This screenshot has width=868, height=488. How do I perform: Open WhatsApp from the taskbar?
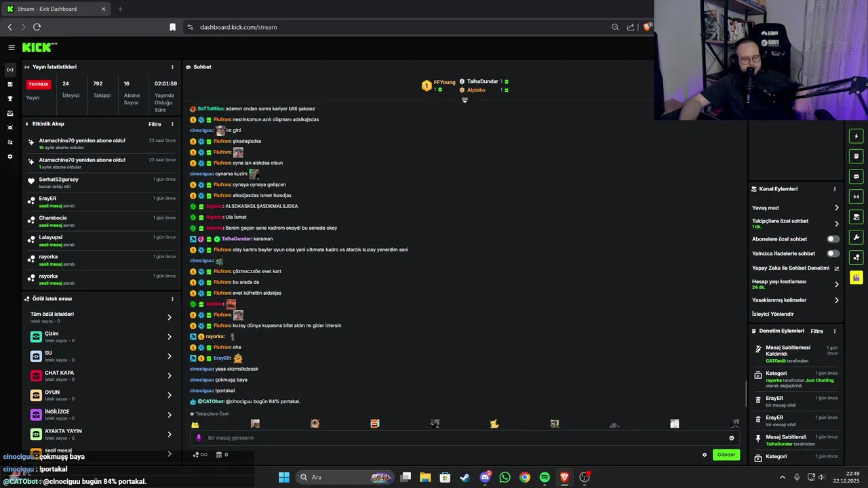pyautogui.click(x=505, y=477)
